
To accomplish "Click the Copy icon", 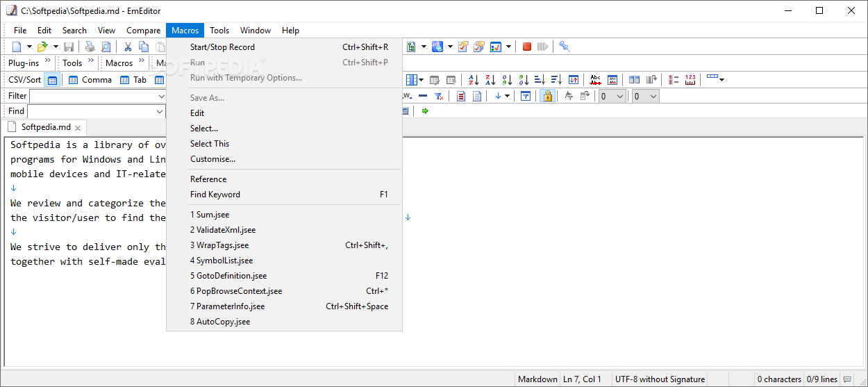I will (144, 47).
